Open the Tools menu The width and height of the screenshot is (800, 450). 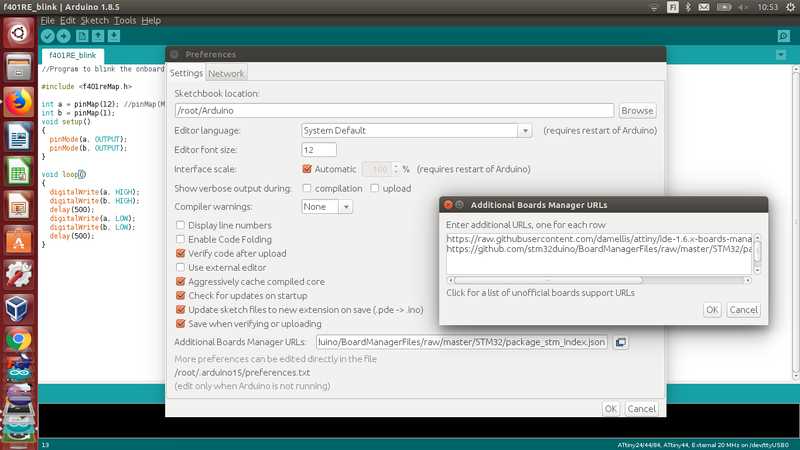tap(124, 20)
